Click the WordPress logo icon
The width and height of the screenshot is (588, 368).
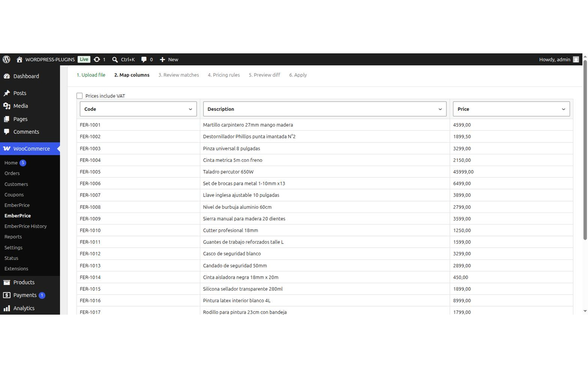(x=6, y=59)
